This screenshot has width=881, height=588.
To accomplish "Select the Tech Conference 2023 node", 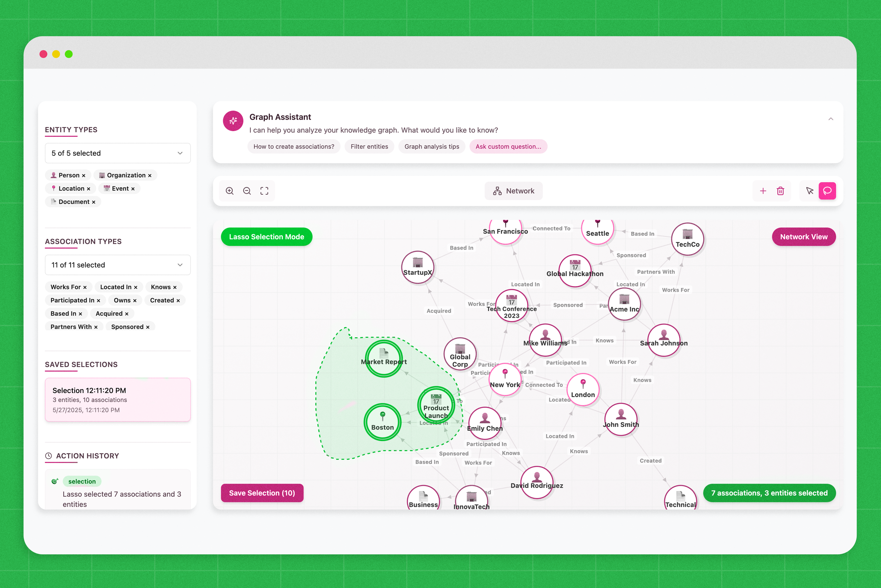I will (512, 306).
